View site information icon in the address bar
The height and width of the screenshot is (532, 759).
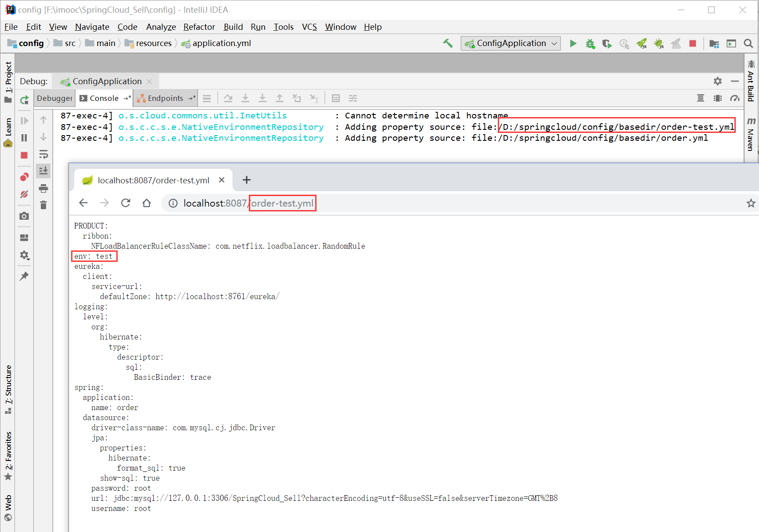pos(173,203)
